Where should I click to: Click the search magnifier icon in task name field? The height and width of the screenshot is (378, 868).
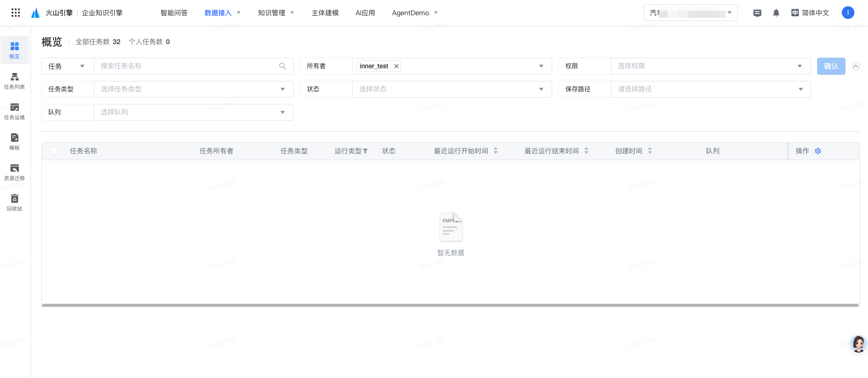click(x=283, y=66)
